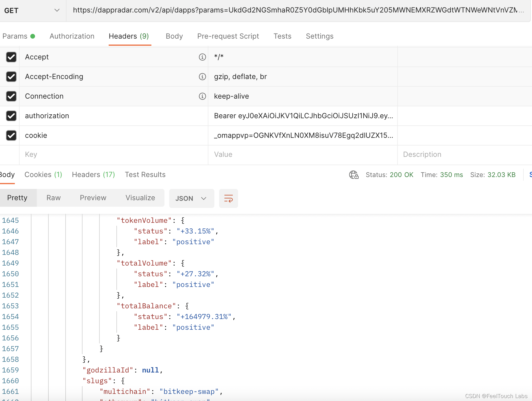Switch to the Authorization tab
This screenshot has height=401, width=532.
72,36
